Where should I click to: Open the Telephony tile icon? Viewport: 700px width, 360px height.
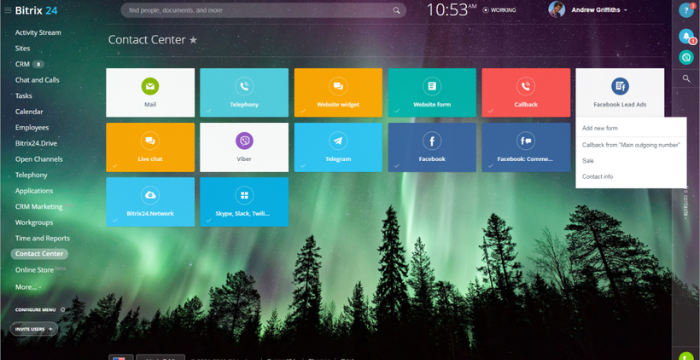click(x=244, y=86)
